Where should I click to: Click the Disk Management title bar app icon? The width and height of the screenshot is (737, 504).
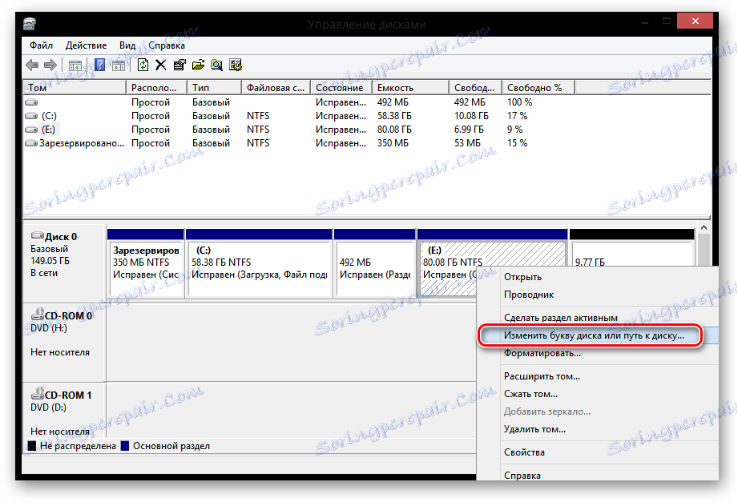coord(30,24)
